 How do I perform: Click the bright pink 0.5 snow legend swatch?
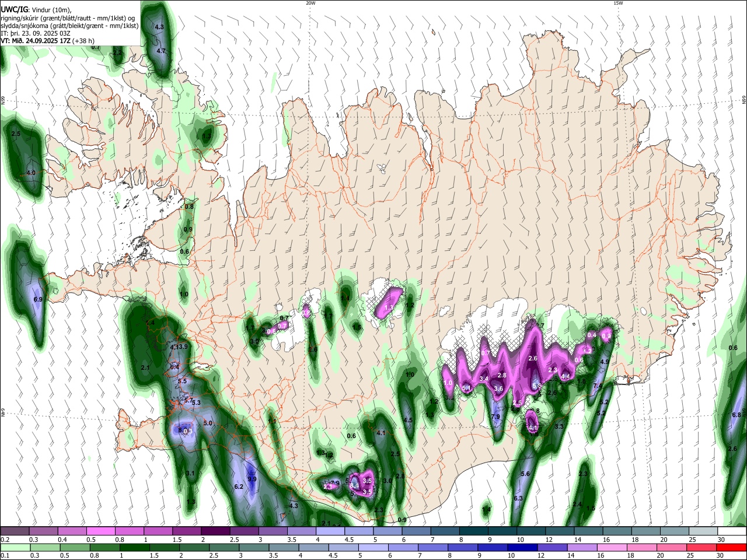[x=100, y=531]
